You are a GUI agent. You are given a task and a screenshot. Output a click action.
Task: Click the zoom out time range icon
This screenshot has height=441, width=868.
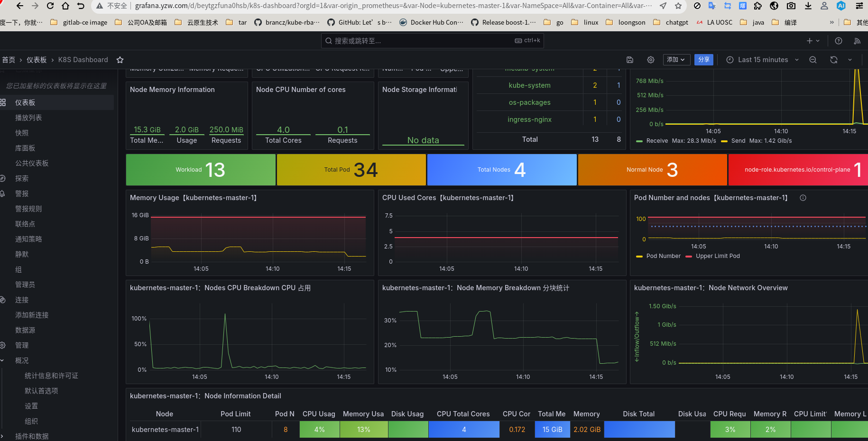813,60
